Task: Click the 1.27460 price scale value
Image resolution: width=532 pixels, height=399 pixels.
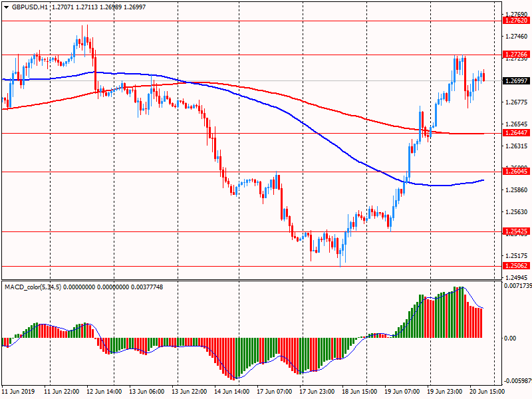Action: [517, 37]
